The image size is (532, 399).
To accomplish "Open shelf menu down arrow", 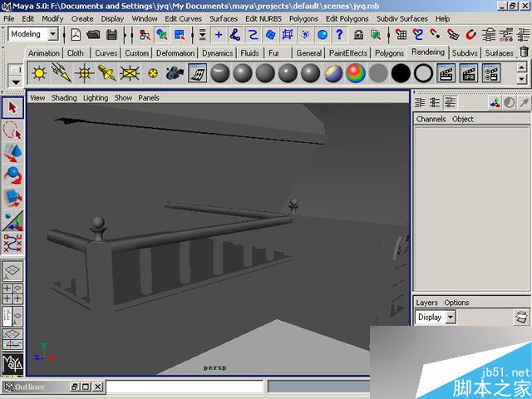I will tap(16, 81).
